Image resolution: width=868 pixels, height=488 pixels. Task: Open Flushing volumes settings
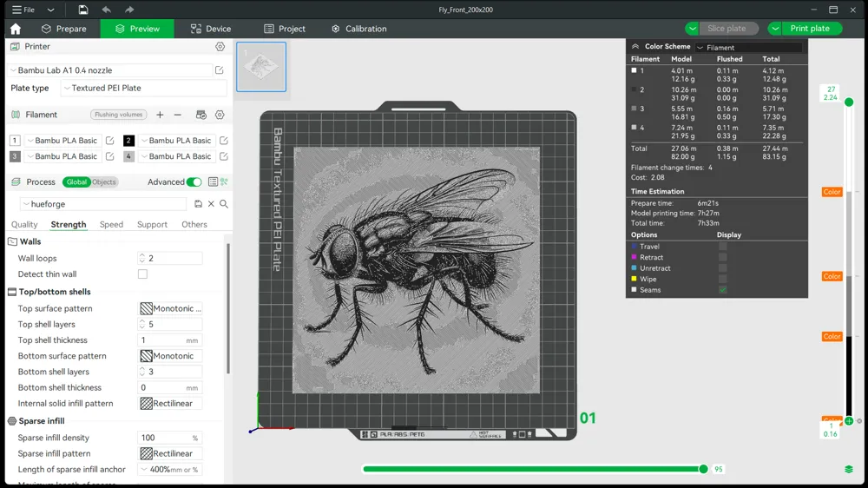point(118,115)
